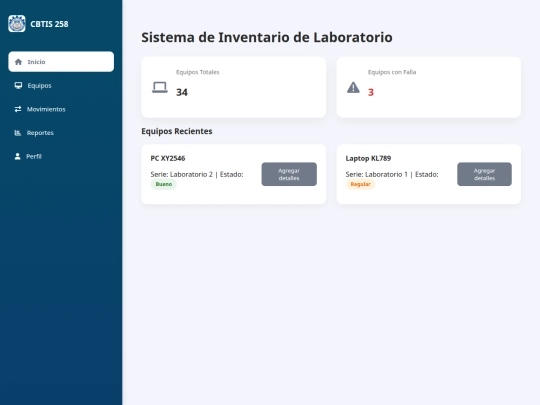Click the Serie: Laboratorio 2 text
The height and width of the screenshot is (405, 540).
(x=181, y=174)
